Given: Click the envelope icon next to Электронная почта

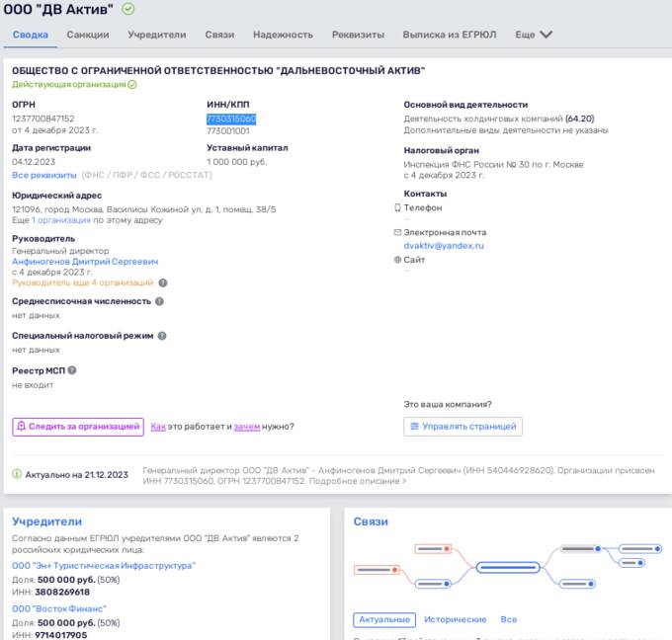Looking at the screenshot, I should click(397, 232).
